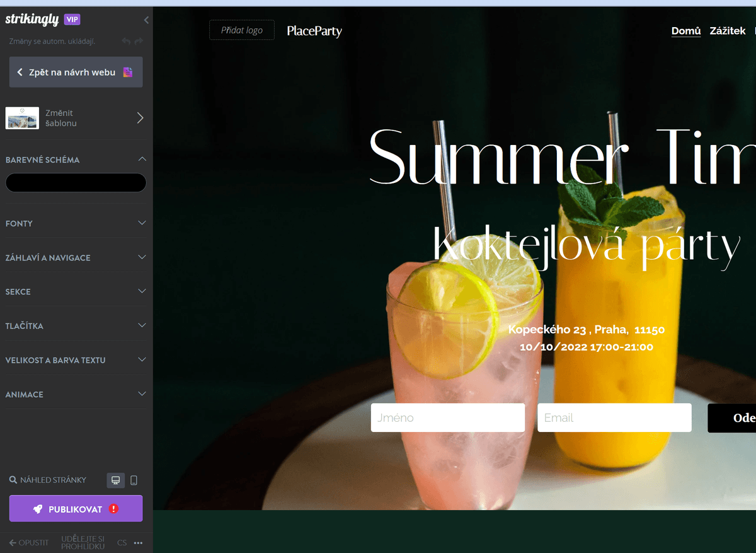This screenshot has width=756, height=553.
Task: Click the black submit button in the form
Action: 731,418
